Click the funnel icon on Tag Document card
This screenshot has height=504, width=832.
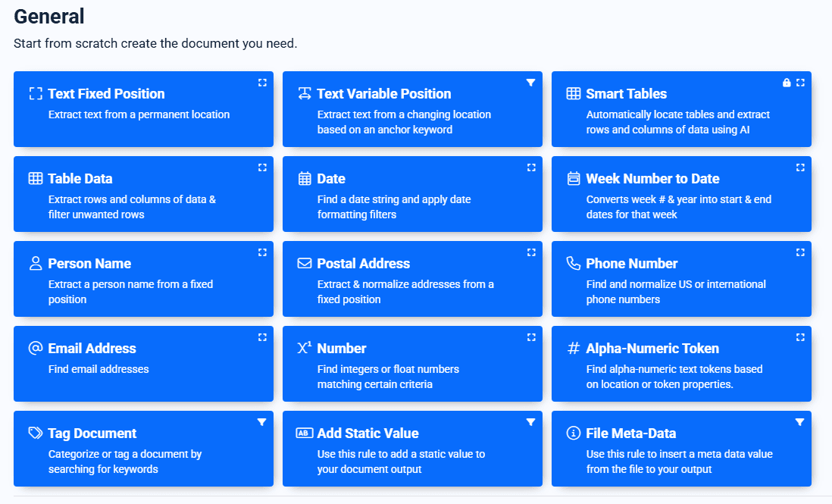(262, 422)
